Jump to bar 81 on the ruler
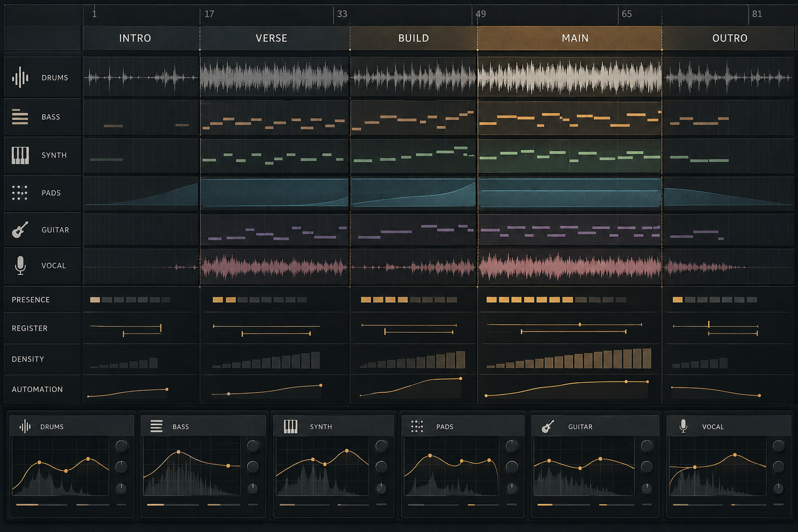This screenshot has width=798, height=532. tap(757, 14)
